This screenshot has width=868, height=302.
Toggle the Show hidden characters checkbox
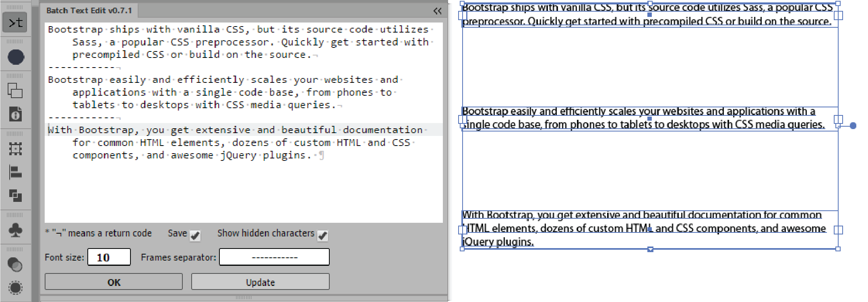point(322,235)
